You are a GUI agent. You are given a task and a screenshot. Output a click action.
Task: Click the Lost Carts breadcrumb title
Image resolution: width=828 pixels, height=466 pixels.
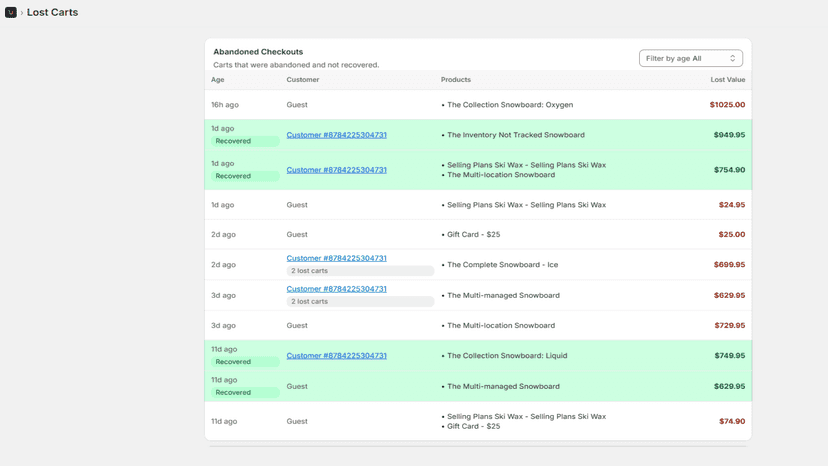click(x=52, y=12)
